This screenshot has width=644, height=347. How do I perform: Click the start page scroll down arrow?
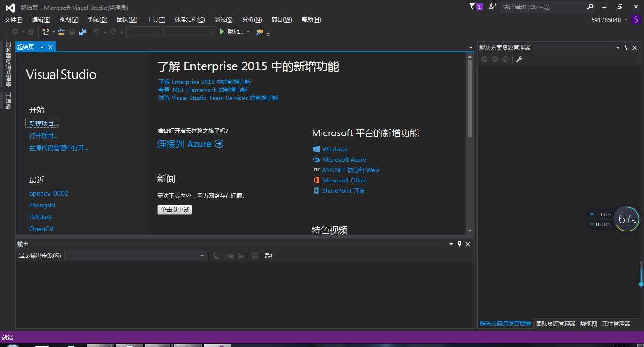470,231
